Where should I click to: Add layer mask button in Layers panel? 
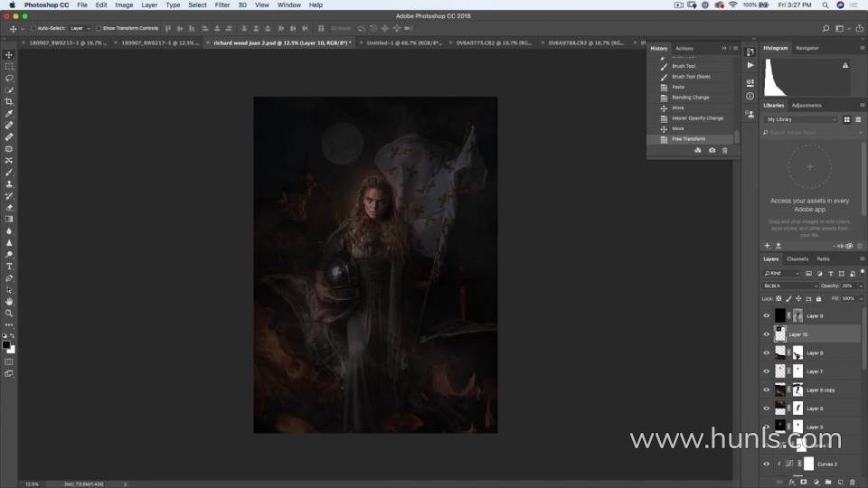803,483
